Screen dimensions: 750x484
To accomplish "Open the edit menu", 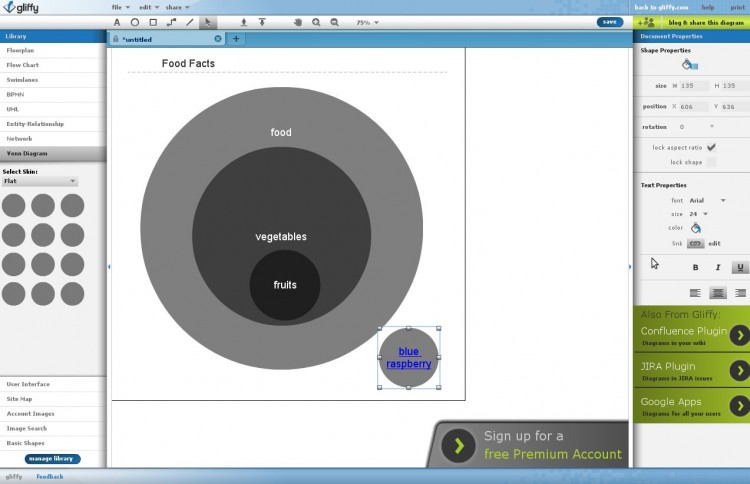I will tap(149, 7).
